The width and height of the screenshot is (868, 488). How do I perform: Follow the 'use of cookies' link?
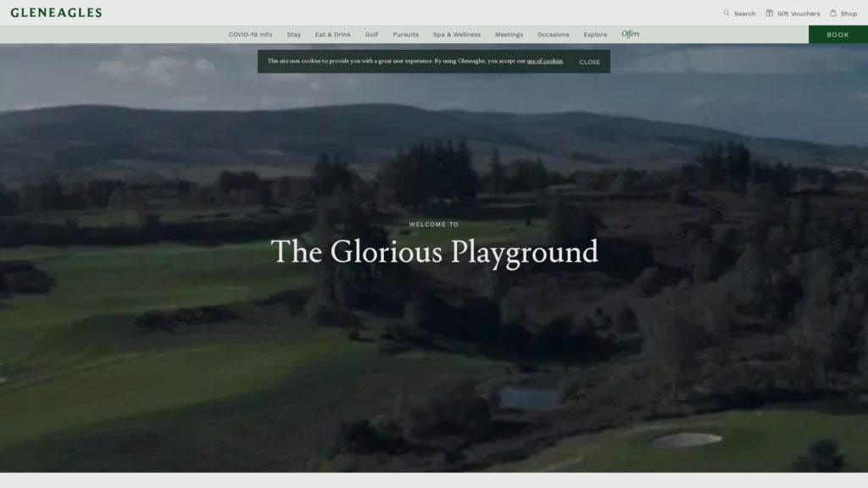[x=544, y=61]
